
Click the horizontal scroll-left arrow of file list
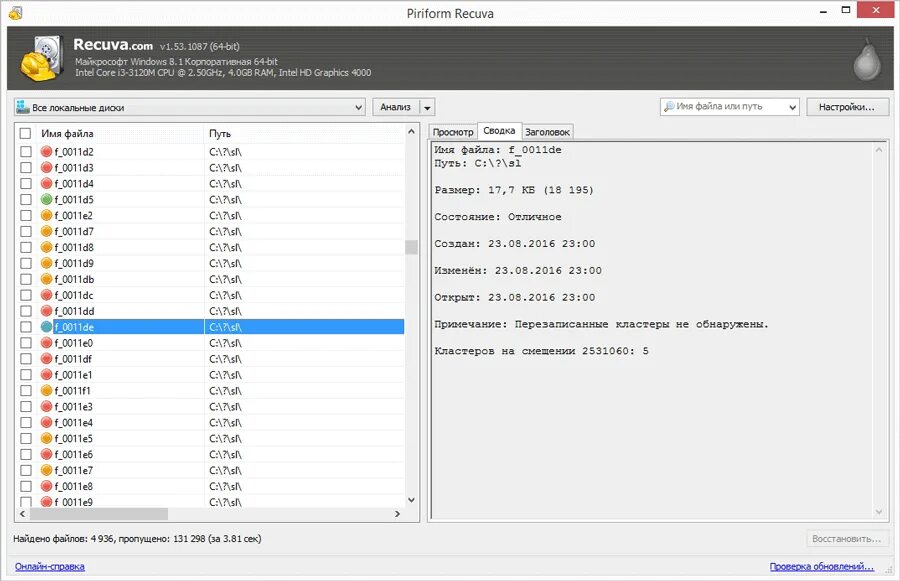tap(22, 514)
